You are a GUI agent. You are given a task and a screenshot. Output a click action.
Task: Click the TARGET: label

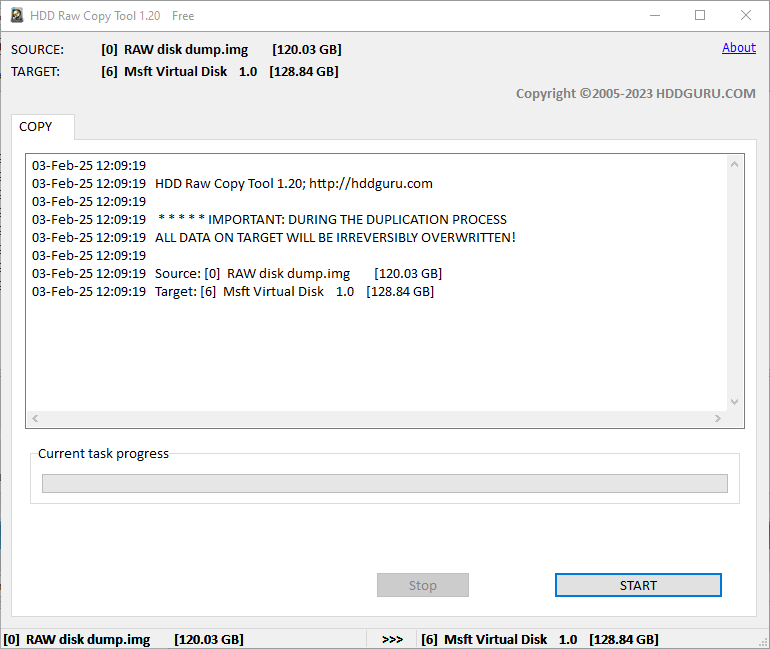point(35,72)
